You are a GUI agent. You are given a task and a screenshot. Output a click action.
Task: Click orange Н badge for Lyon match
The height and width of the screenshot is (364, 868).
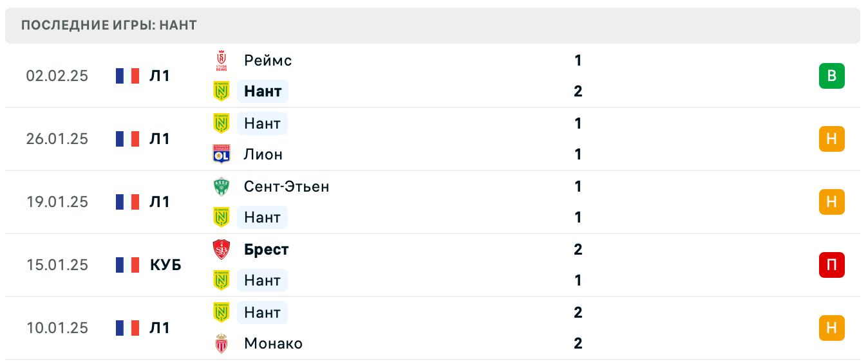831,139
